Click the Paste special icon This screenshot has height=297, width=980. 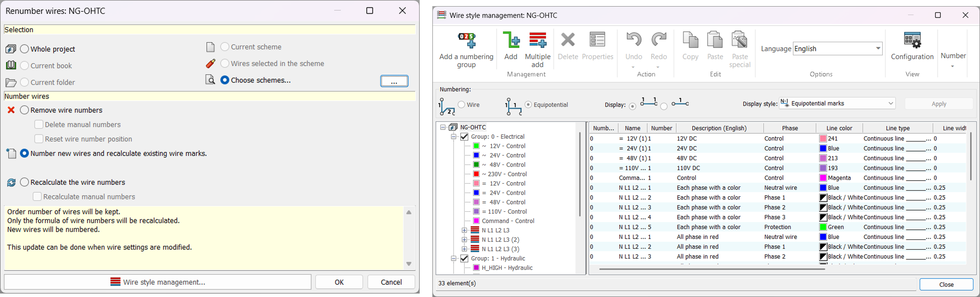pyautogui.click(x=739, y=40)
